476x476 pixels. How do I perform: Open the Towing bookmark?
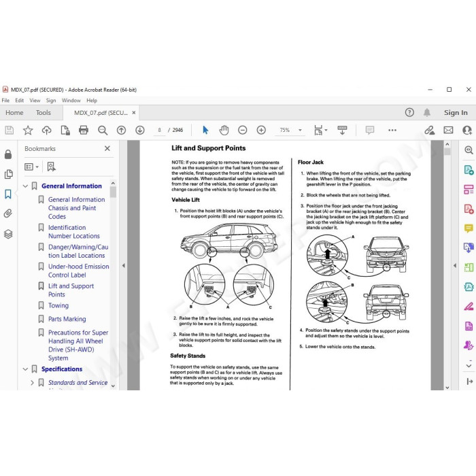[x=58, y=306]
